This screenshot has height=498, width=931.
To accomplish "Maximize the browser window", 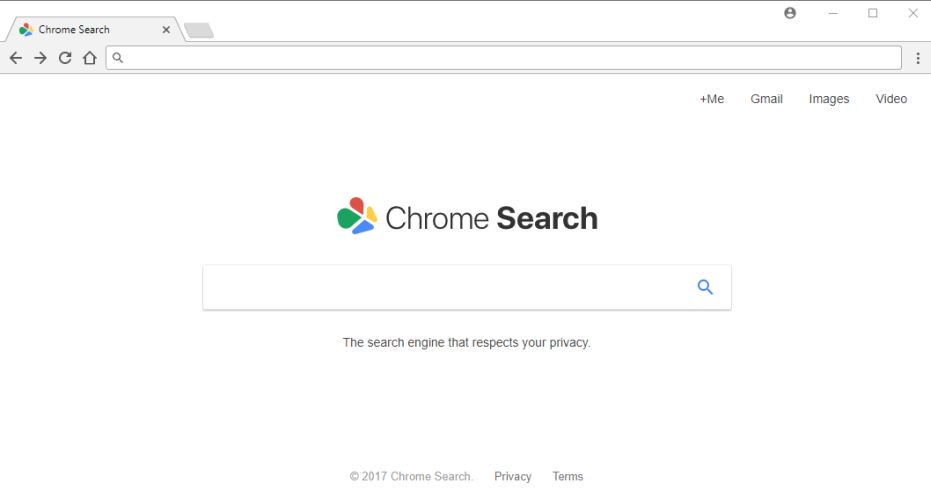I will (x=872, y=13).
